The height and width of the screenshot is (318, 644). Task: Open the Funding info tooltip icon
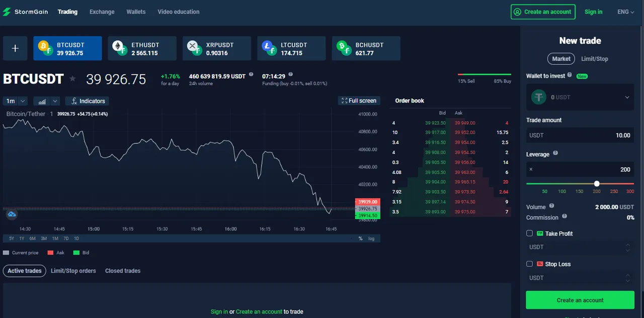[291, 74]
